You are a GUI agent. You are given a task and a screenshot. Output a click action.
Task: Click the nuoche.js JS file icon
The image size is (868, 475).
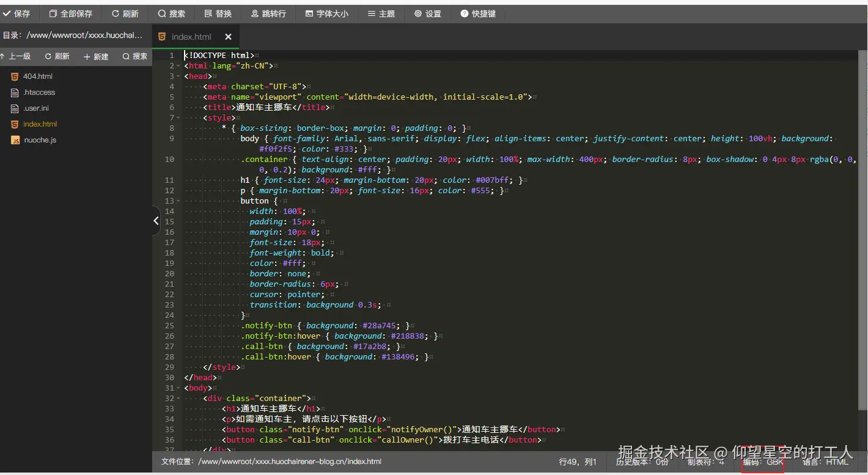(15, 140)
